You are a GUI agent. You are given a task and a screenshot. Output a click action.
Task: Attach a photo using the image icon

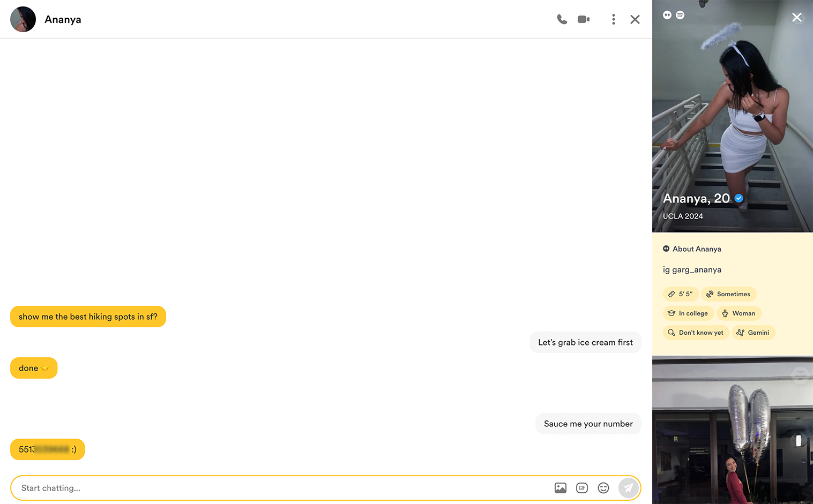(x=561, y=488)
